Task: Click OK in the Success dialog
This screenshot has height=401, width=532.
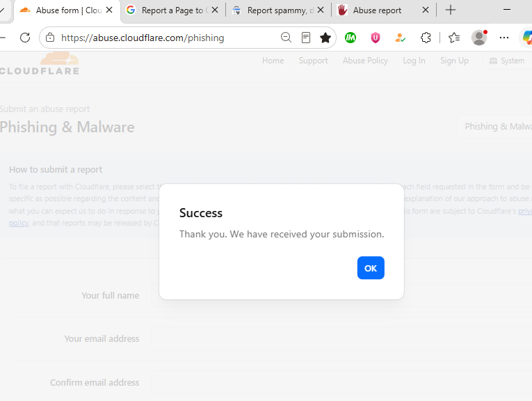Action: [x=371, y=268]
